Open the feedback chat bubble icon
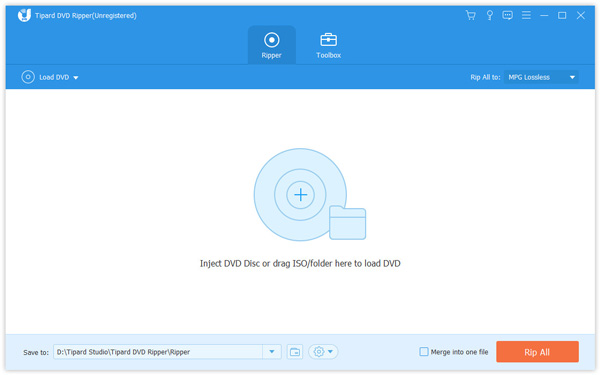600x375 pixels. (x=507, y=15)
